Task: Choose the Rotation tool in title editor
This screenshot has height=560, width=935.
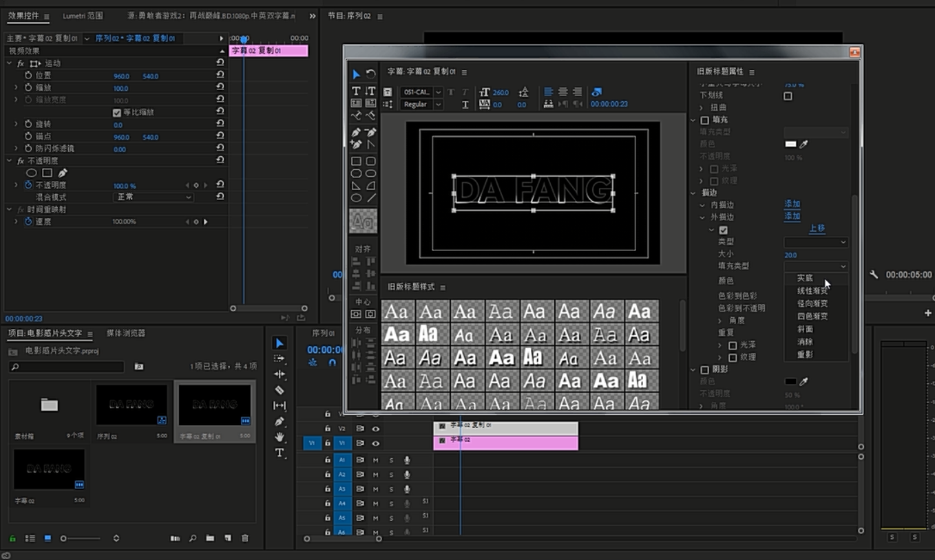Action: [370, 74]
